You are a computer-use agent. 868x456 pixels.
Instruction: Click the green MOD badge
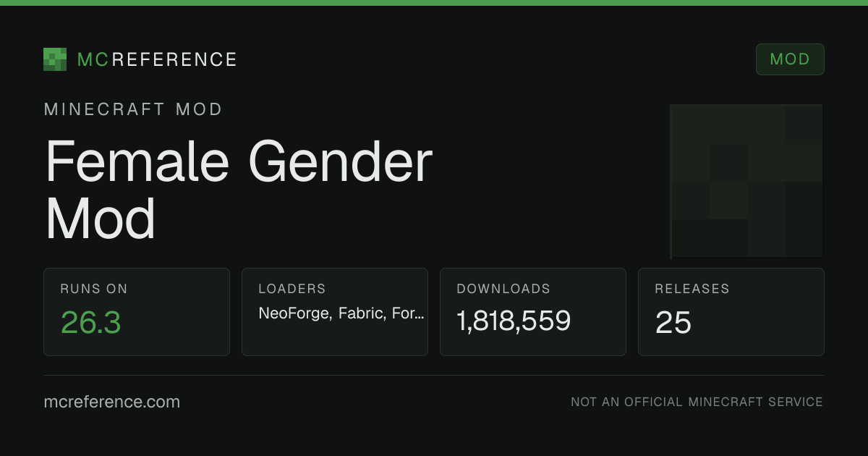point(790,59)
